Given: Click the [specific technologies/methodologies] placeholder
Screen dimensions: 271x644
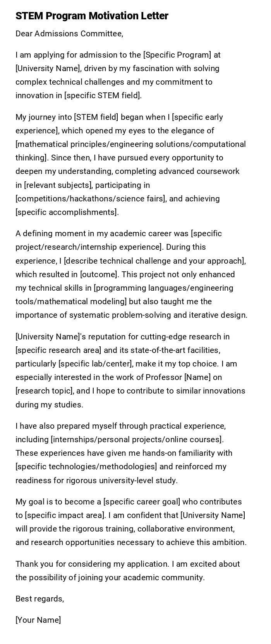Looking at the screenshot, I should click(86, 467).
